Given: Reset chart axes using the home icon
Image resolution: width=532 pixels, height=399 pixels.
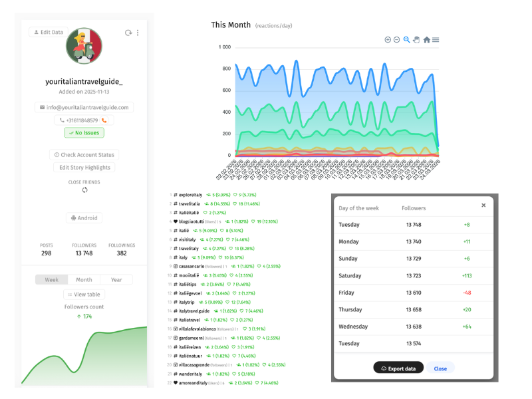Looking at the screenshot, I should (426, 40).
